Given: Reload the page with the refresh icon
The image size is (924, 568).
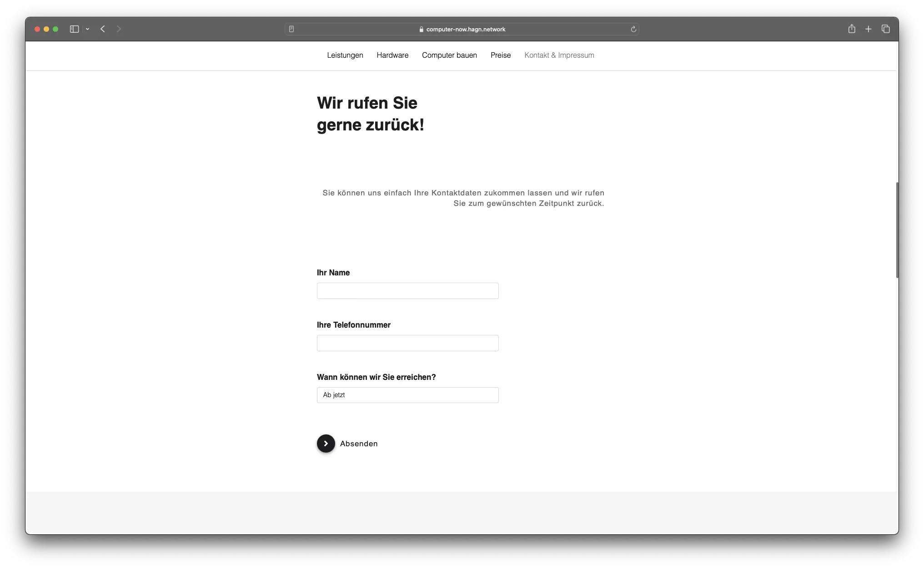Looking at the screenshot, I should [633, 29].
